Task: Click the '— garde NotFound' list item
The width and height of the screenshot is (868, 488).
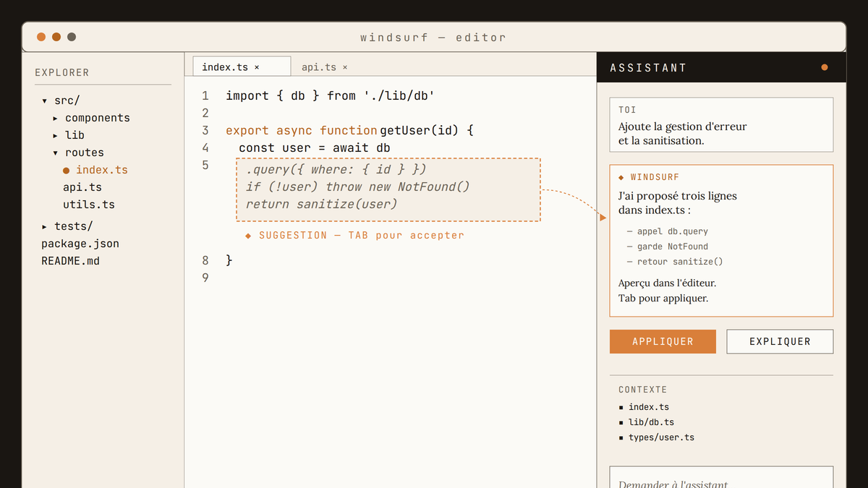Action: point(668,247)
